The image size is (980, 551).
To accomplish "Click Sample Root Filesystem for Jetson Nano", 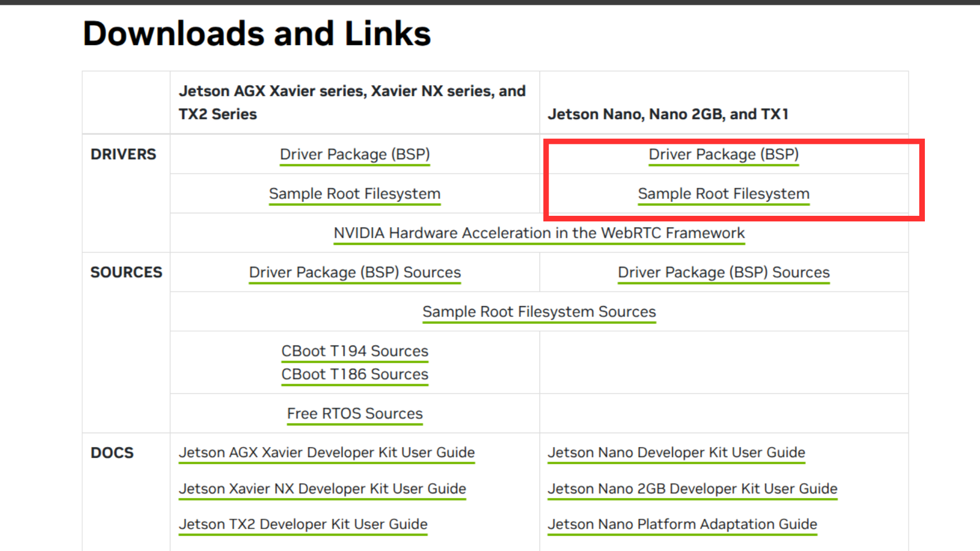I will (x=723, y=194).
